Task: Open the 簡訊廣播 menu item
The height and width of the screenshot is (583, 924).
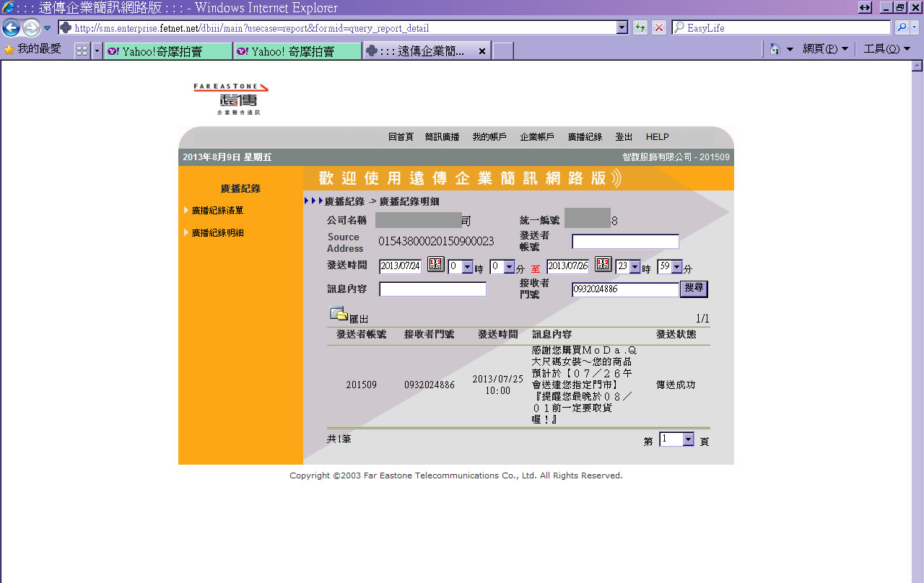Action: coord(442,137)
